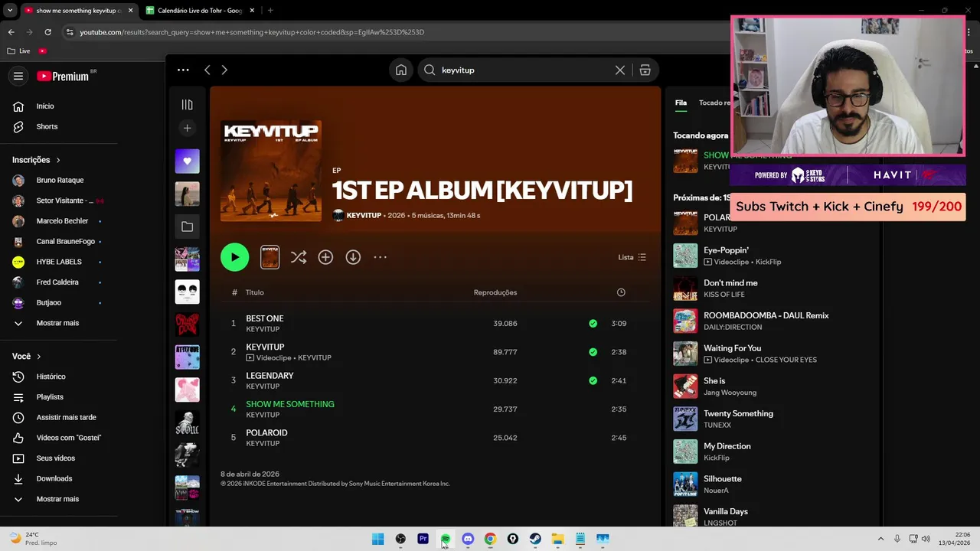Image resolution: width=980 pixels, height=551 pixels.
Task: Open Steam from the Windows taskbar
Action: point(535,539)
